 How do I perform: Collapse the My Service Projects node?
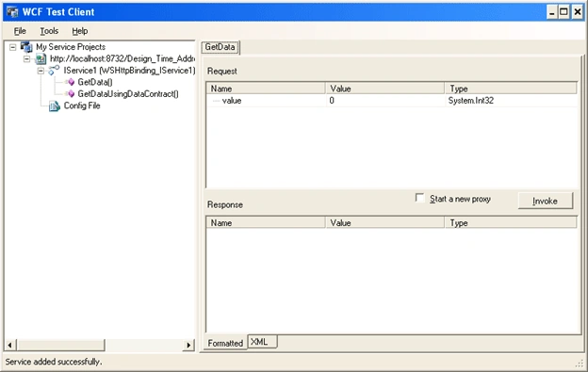click(x=13, y=47)
